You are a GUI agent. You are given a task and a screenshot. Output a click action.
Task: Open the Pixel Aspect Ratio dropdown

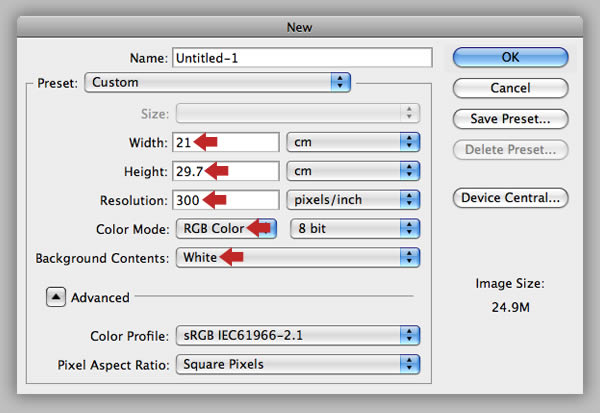pyautogui.click(x=298, y=364)
